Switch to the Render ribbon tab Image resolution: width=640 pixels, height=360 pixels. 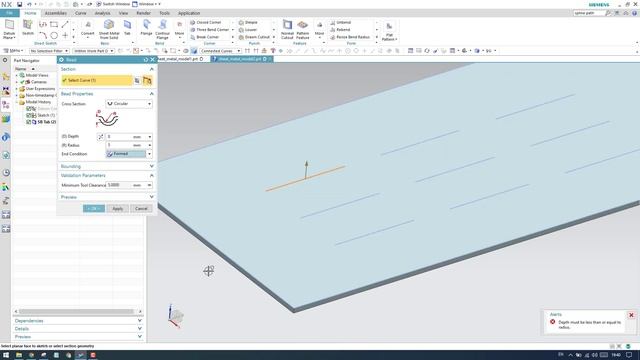(x=143, y=13)
